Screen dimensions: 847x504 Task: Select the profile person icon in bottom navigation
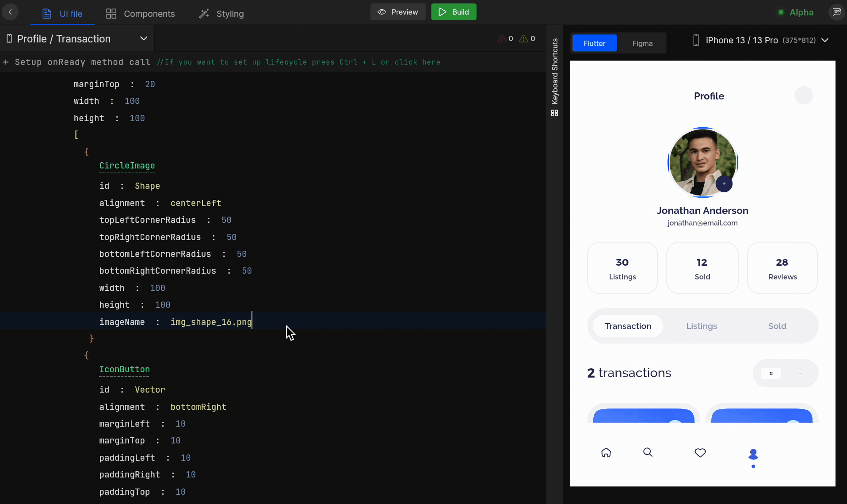point(753,454)
